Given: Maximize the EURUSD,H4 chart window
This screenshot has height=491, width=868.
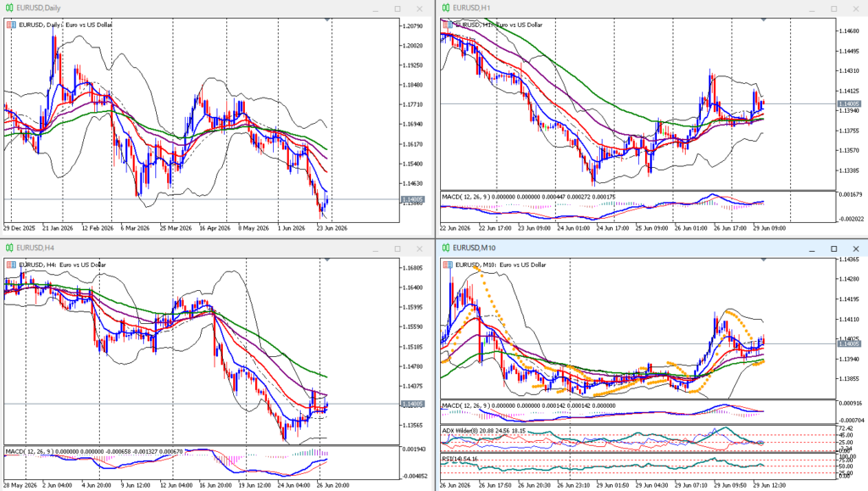Looking at the screenshot, I should 398,248.
